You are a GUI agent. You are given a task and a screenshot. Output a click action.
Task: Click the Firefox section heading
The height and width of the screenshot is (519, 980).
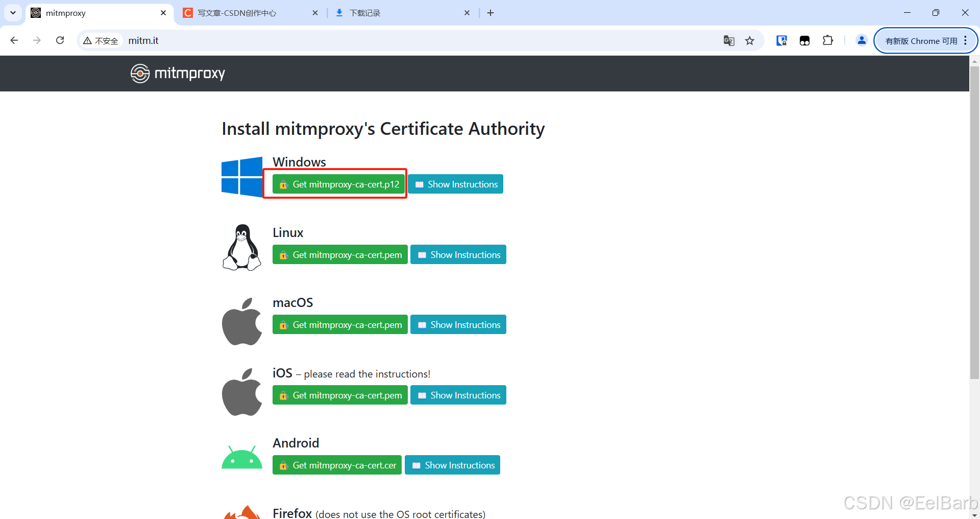292,513
